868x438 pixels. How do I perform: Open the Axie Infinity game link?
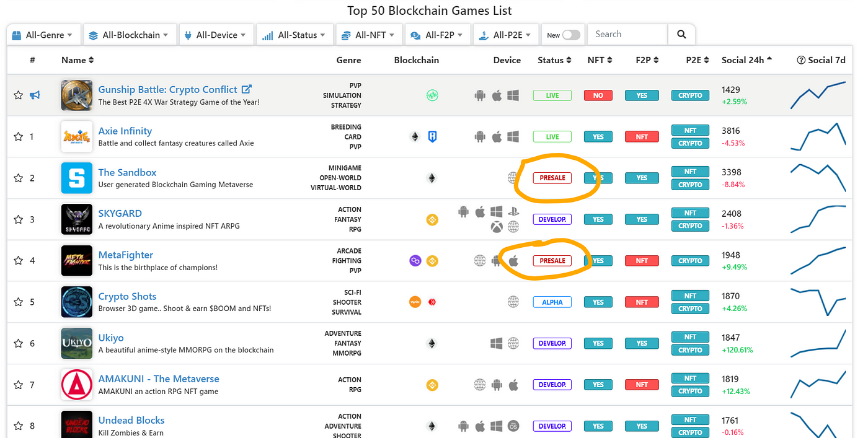(125, 131)
